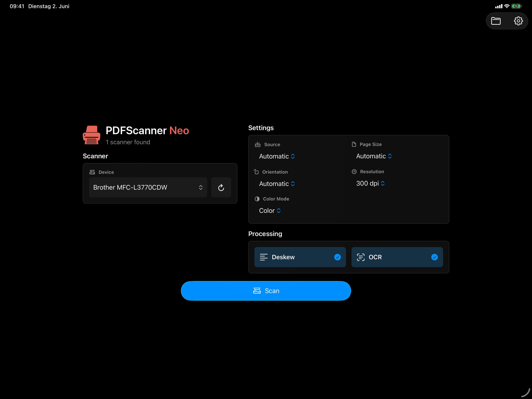Click the Deskew text-lines icon
This screenshot has width=532, height=399.
[264, 257]
